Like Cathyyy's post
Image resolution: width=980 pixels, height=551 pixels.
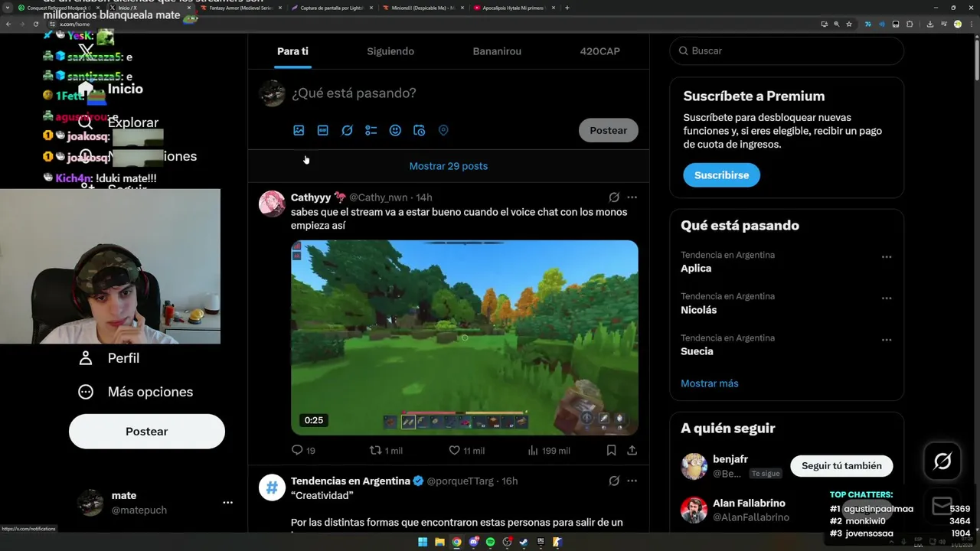tap(454, 450)
